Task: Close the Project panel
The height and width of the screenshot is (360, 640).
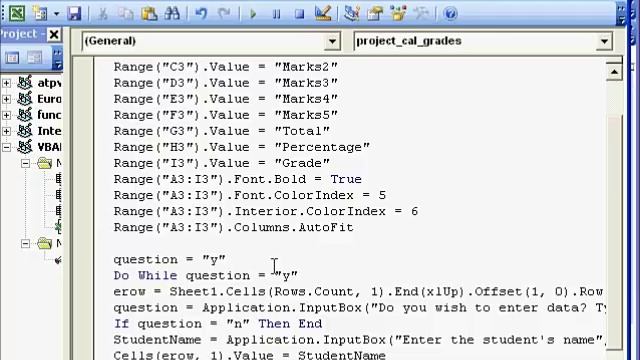Action: [x=54, y=34]
